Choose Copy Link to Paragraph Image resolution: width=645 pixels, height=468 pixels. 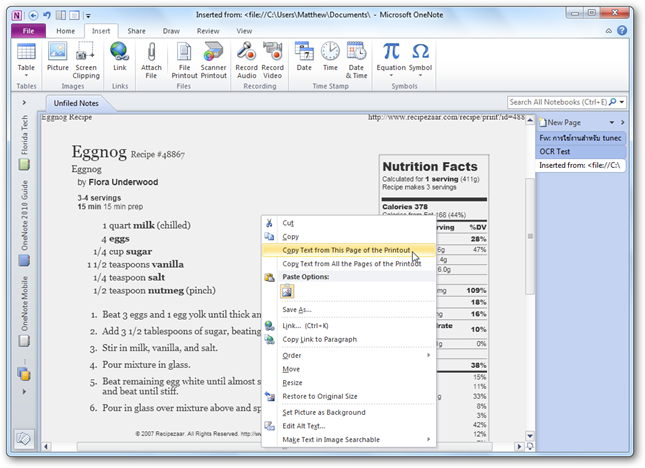[x=348, y=339]
